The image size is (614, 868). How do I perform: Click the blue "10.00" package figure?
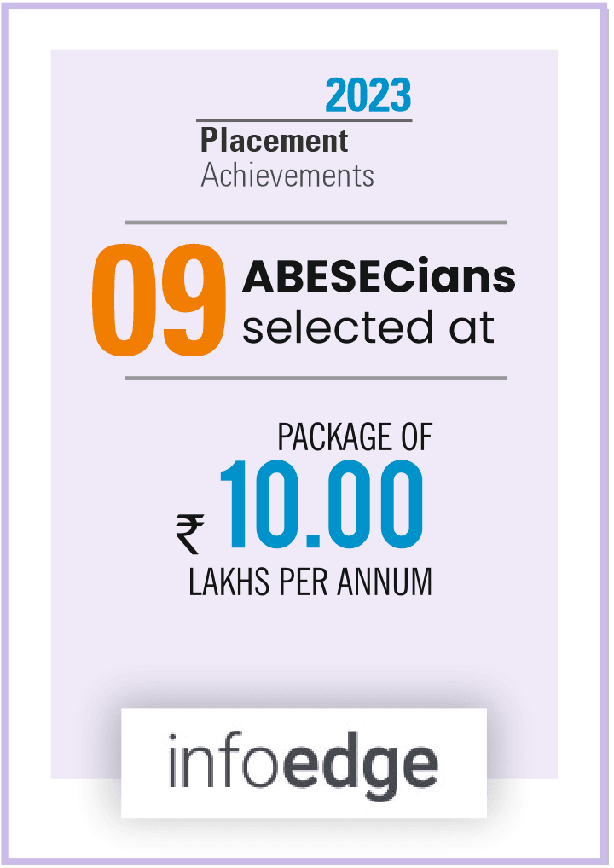pos(321,504)
